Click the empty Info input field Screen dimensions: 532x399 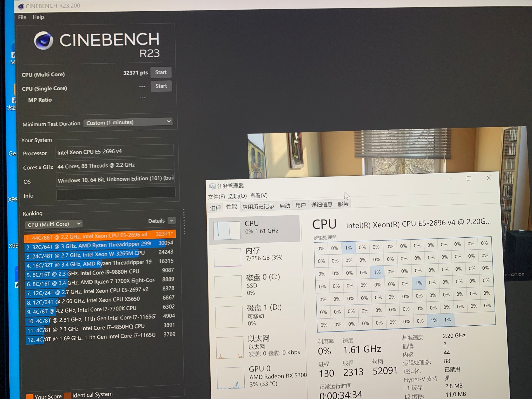pos(116,194)
